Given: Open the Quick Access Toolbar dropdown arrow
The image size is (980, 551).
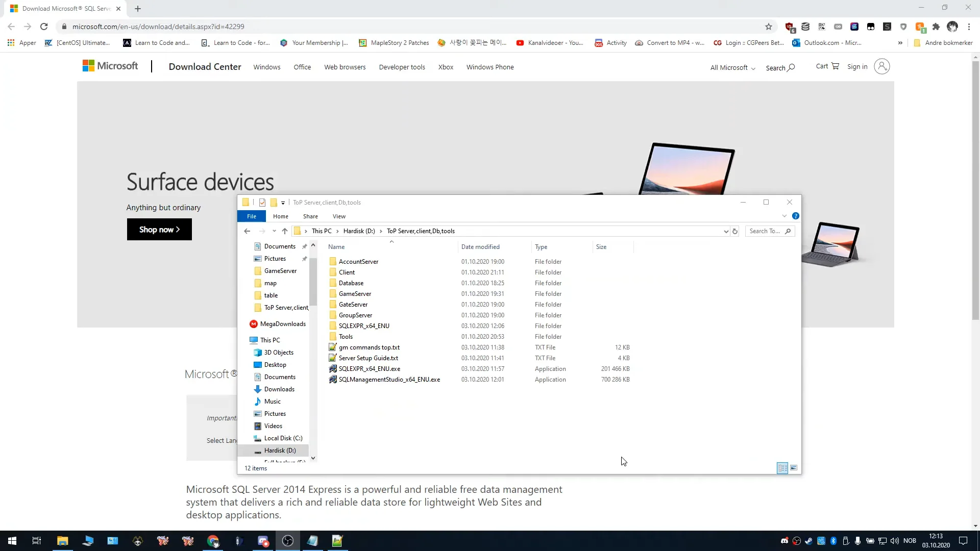Looking at the screenshot, I should (283, 203).
